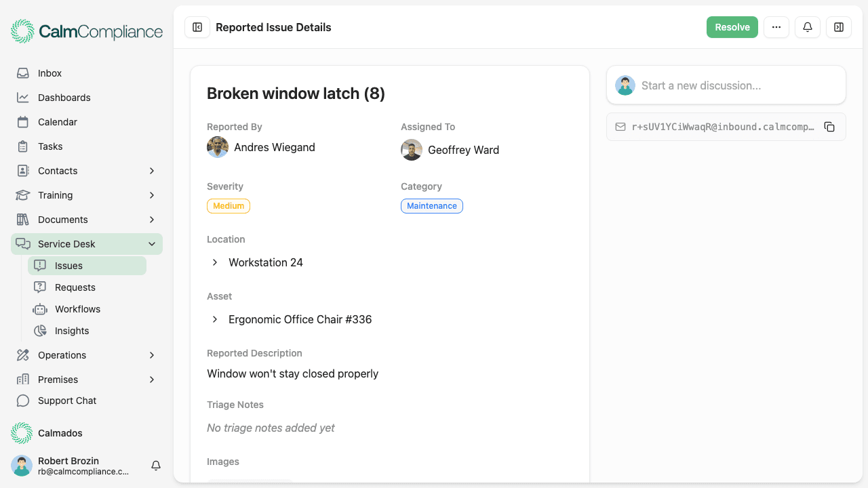Open Workflows under Service Desk

76,308
